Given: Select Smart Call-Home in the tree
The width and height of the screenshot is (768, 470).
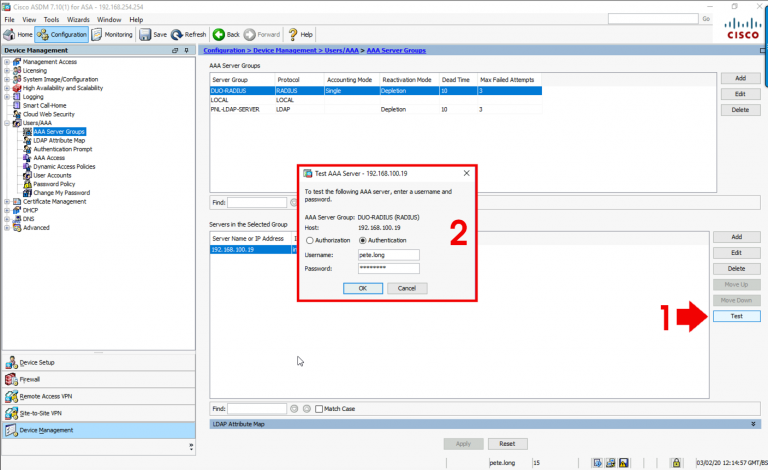Looking at the screenshot, I should click(44, 105).
